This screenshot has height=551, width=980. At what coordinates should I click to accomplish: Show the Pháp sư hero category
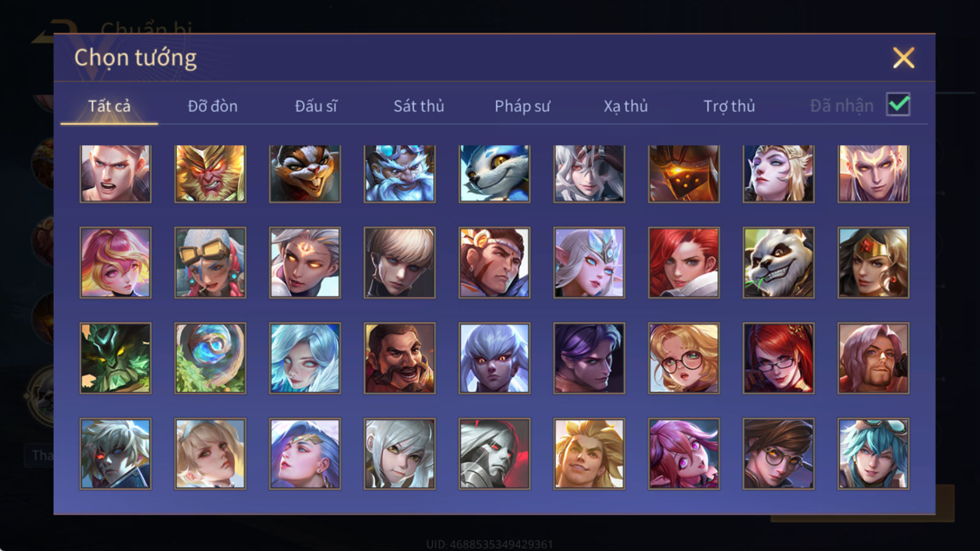click(522, 106)
